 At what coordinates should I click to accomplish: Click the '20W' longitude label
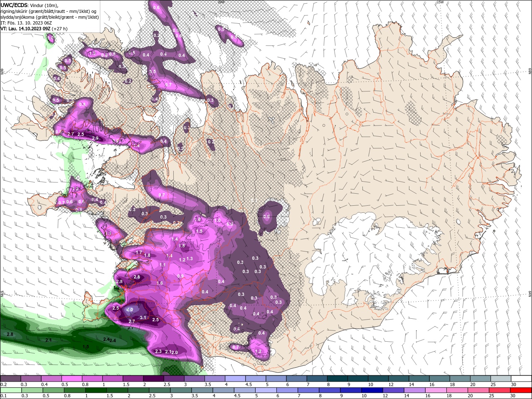point(221,2)
